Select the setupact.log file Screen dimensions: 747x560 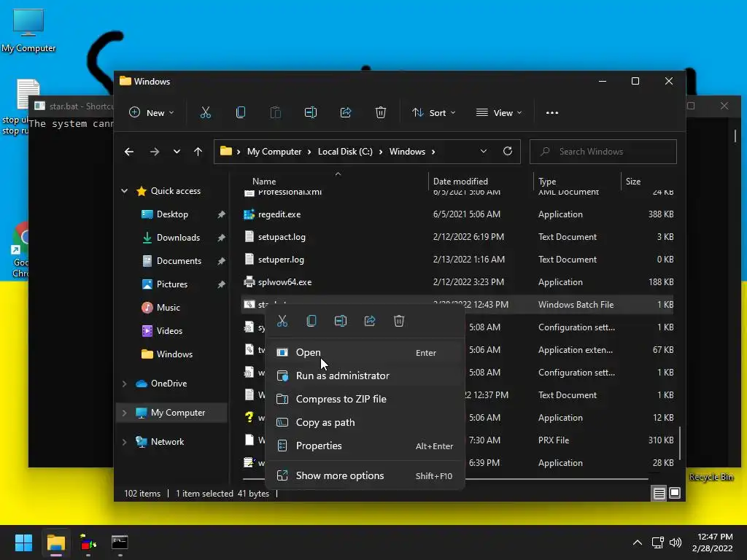click(457, 237)
